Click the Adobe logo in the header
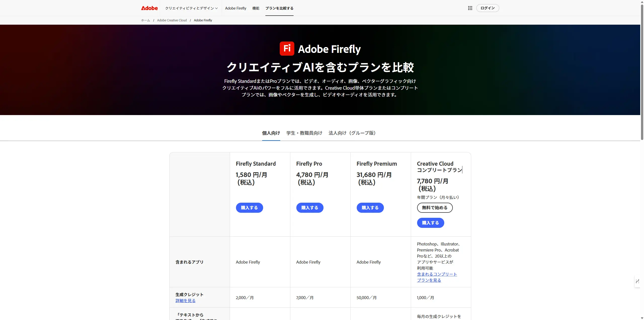The height and width of the screenshot is (320, 644). [x=149, y=8]
